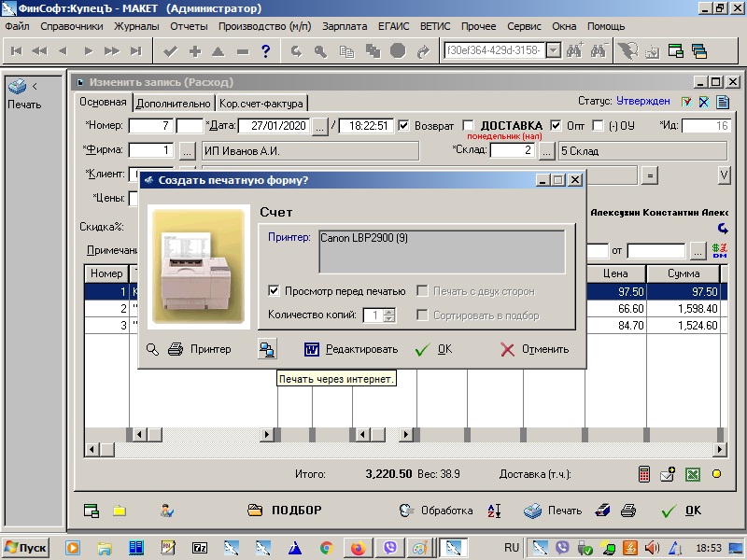Open the calculator icon near totals
The image size is (747, 560).
644,474
